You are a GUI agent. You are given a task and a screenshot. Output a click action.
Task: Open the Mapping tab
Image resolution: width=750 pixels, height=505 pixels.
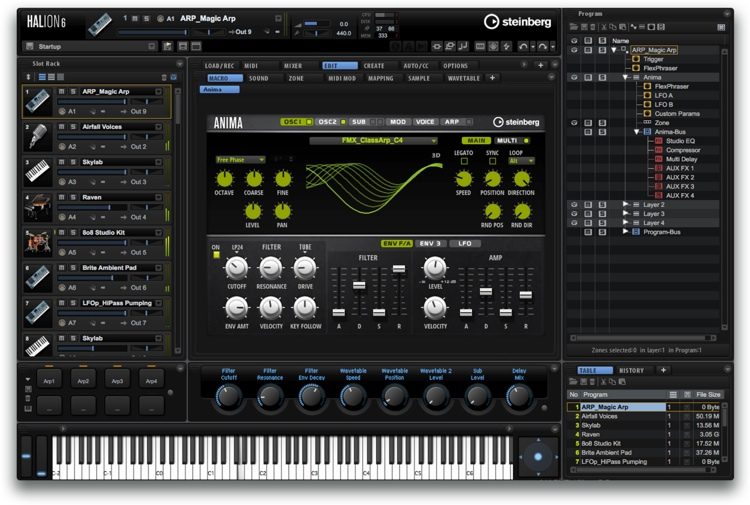380,77
